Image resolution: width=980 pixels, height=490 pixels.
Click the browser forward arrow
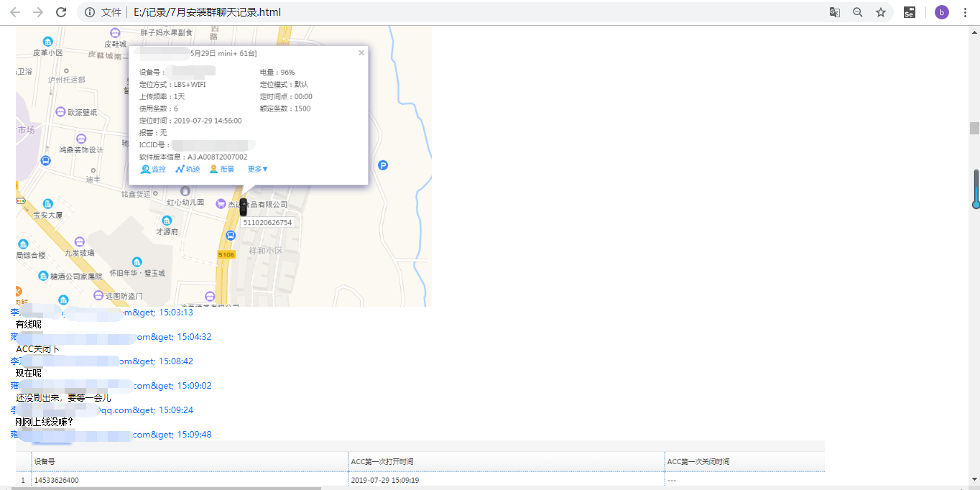click(38, 12)
